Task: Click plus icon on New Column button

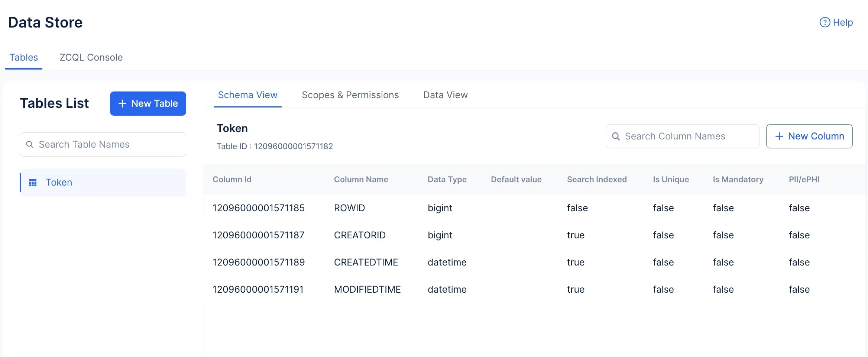Action: click(779, 136)
